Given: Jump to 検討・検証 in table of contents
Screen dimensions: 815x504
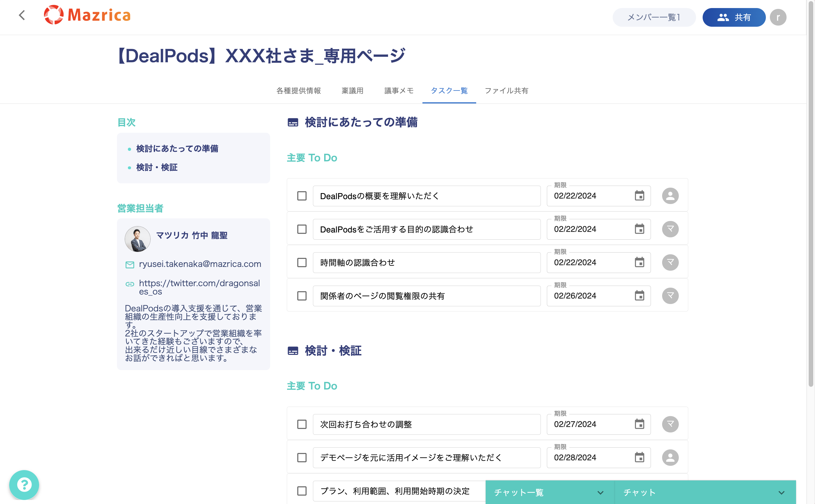Looking at the screenshot, I should 157,167.
